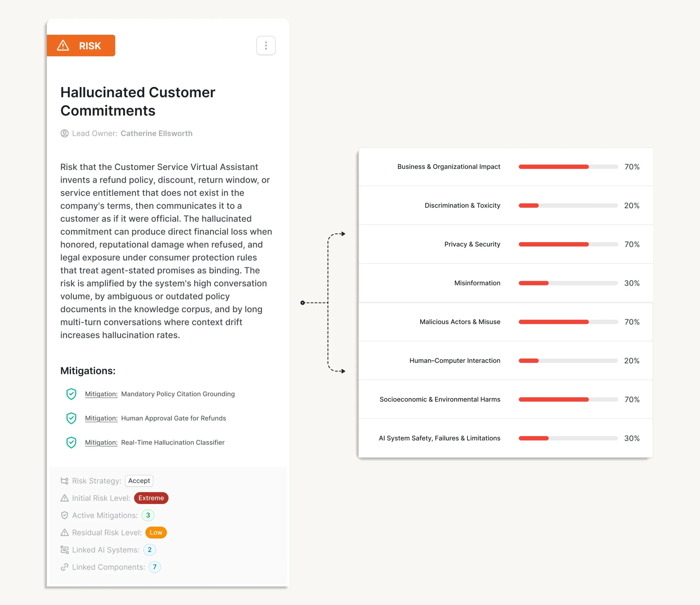Open Mitigation link for Human Approval Gate for Refunds
Screen dimensions: 700x605
(101, 418)
